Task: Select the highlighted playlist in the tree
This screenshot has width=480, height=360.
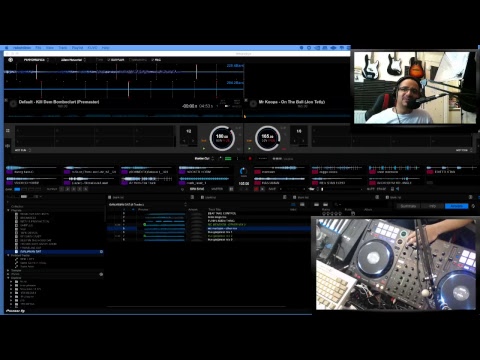Action: [x=55, y=252]
